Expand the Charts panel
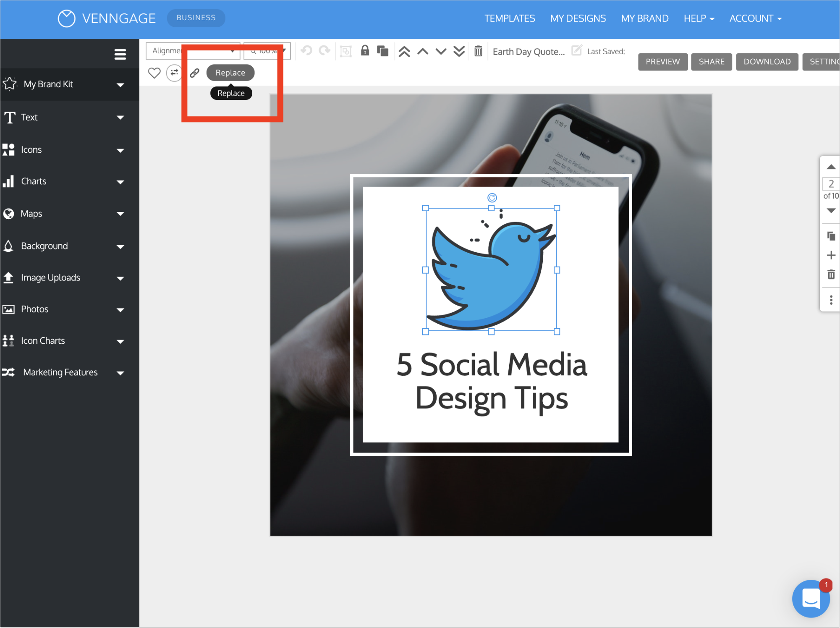This screenshot has height=628, width=840. click(69, 181)
